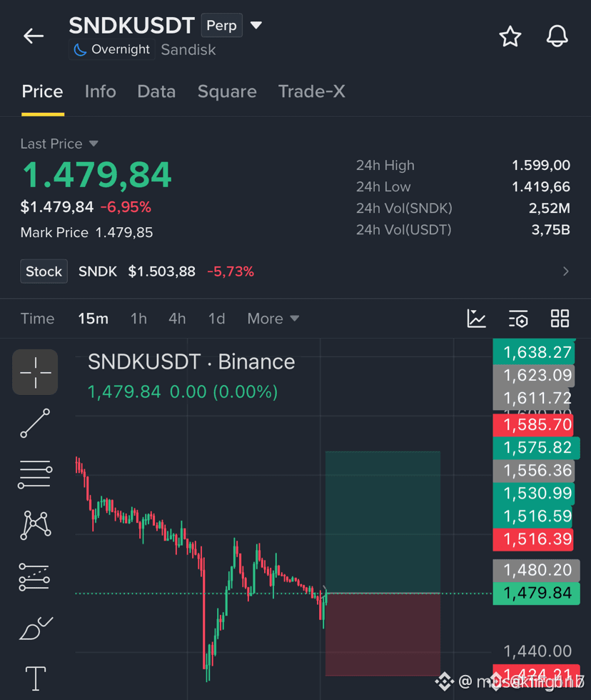This screenshot has height=700, width=591.
Task: Click the large 1.479,84 last price
Action: click(97, 174)
